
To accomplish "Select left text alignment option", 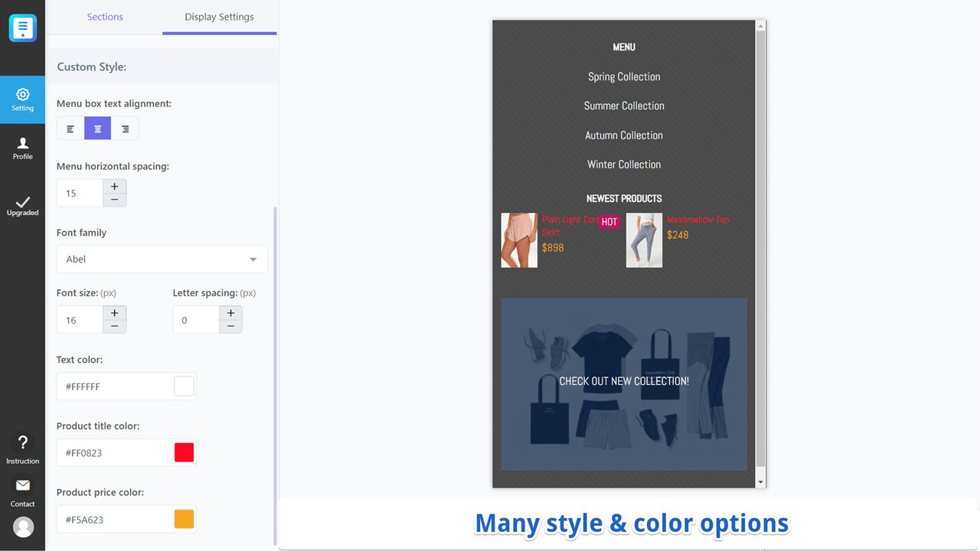I will point(70,128).
